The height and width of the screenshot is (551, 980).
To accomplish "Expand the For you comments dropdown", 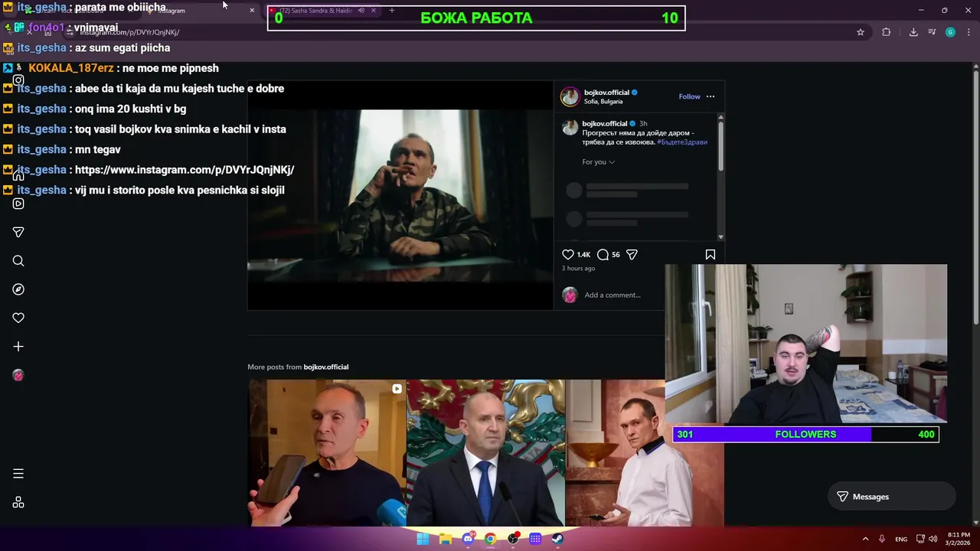I will click(x=598, y=161).
